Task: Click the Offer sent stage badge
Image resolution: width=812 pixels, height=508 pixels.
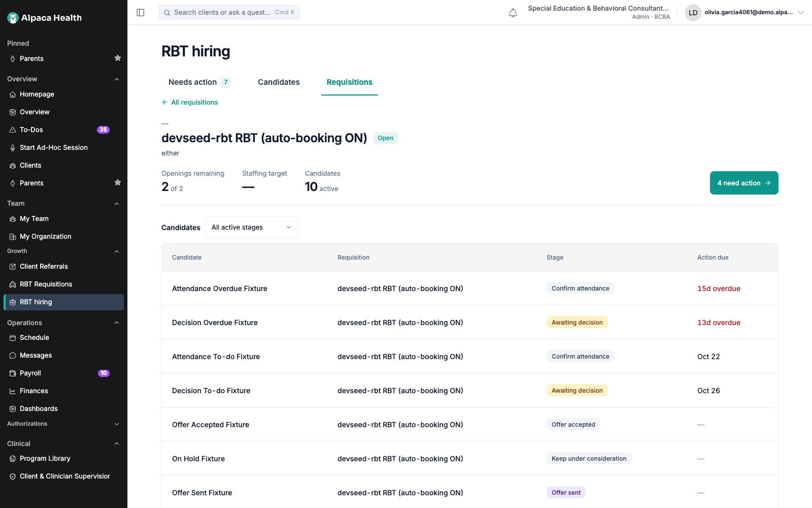Action: click(x=566, y=492)
